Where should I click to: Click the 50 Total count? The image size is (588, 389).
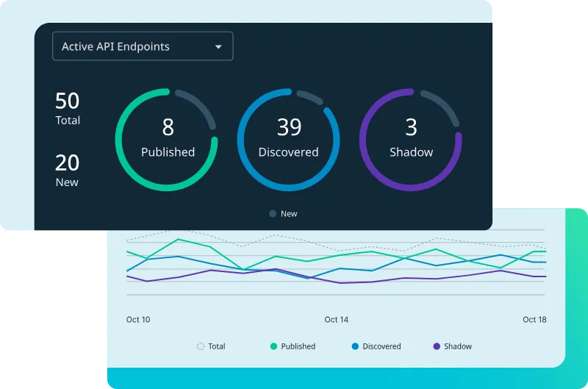coord(68,108)
